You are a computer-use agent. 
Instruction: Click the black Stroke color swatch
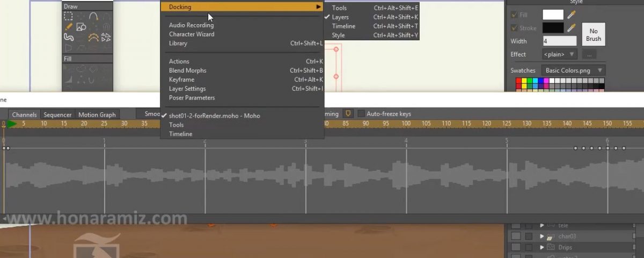coord(553,28)
